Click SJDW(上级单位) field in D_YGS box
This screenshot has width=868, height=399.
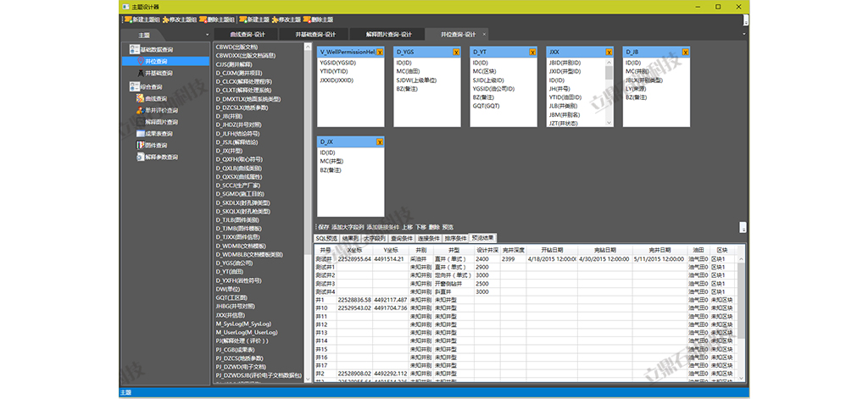[417, 80]
